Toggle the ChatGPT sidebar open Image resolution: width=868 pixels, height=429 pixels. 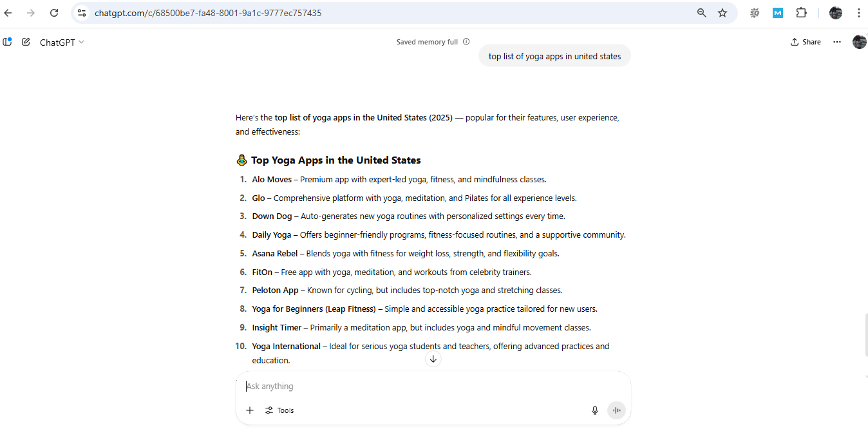click(7, 42)
